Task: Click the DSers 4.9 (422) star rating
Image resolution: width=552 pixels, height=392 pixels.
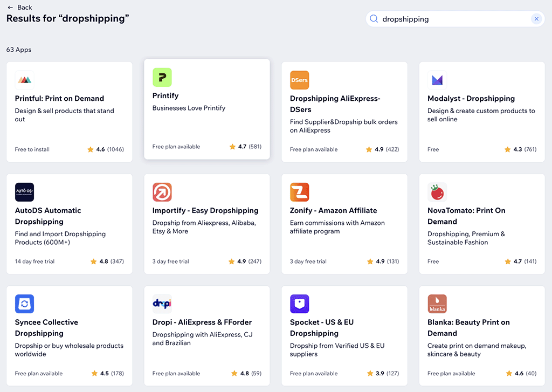Action: 382,149
